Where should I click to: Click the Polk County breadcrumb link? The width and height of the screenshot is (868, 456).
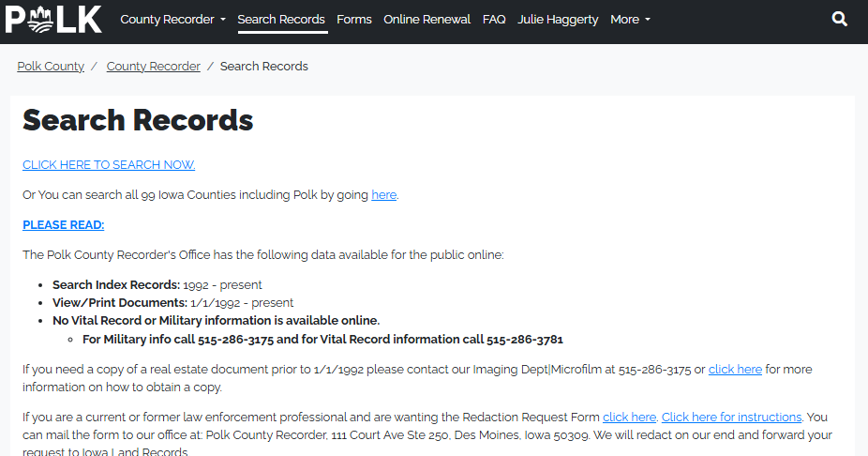[x=51, y=67]
